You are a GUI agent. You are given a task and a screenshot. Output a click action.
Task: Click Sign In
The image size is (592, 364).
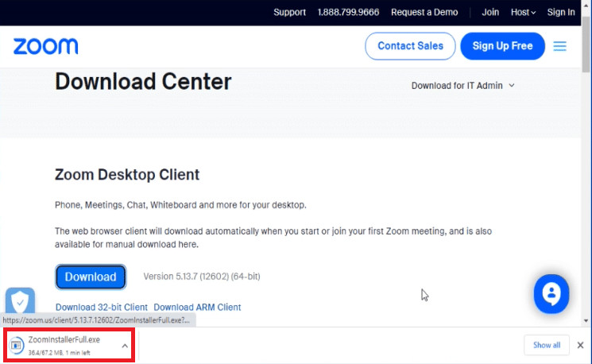[x=561, y=13]
